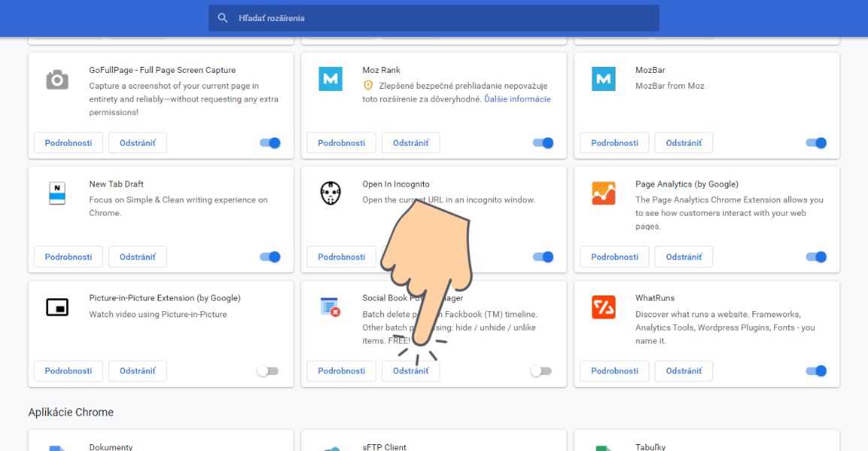Click the GoFullPage camera icon
This screenshot has height=451, width=868.
pyautogui.click(x=57, y=80)
